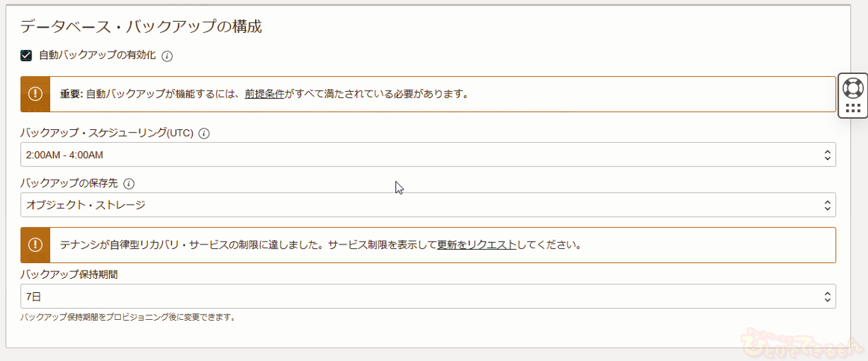Click the データベース・バックアップの構成 heading
This screenshot has width=868, height=361.
(x=141, y=27)
